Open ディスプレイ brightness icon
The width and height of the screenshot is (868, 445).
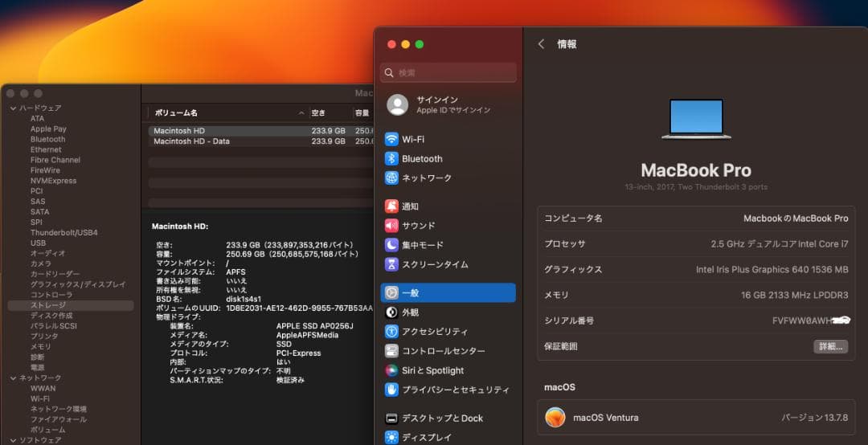[x=391, y=437]
